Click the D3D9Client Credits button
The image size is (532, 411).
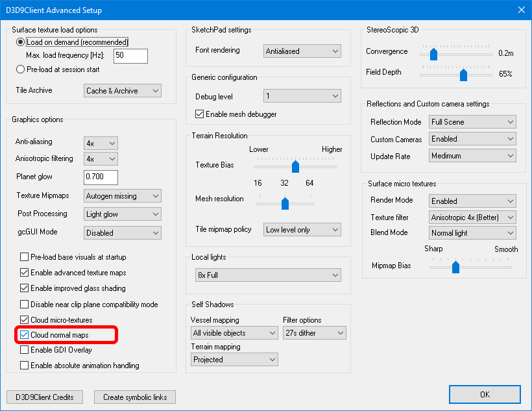point(45,397)
